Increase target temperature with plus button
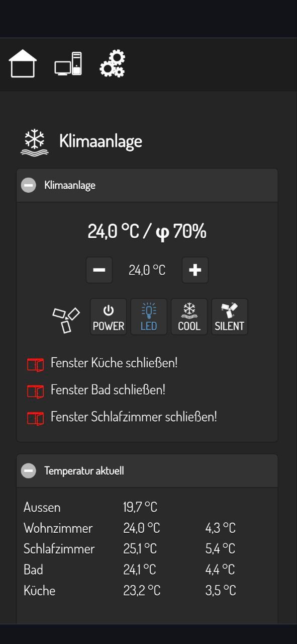 195,270
